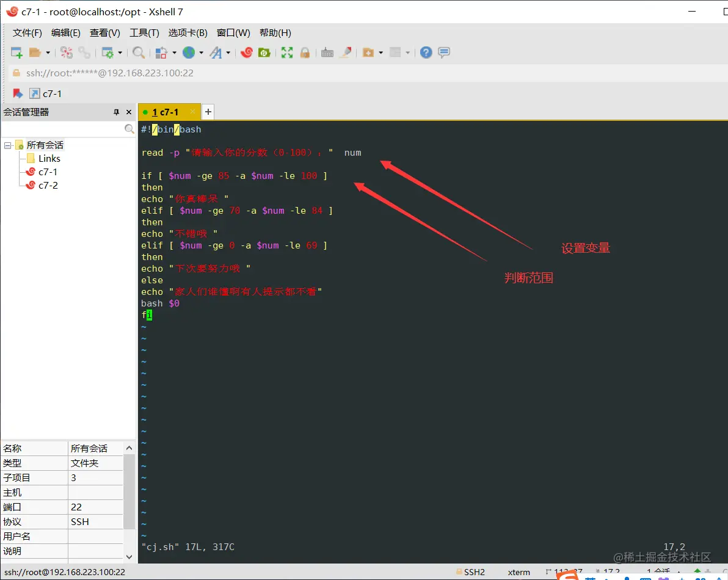Image resolution: width=728 pixels, height=580 pixels.
Task: Open the 选项卡(B) menu
Action: [x=187, y=33]
